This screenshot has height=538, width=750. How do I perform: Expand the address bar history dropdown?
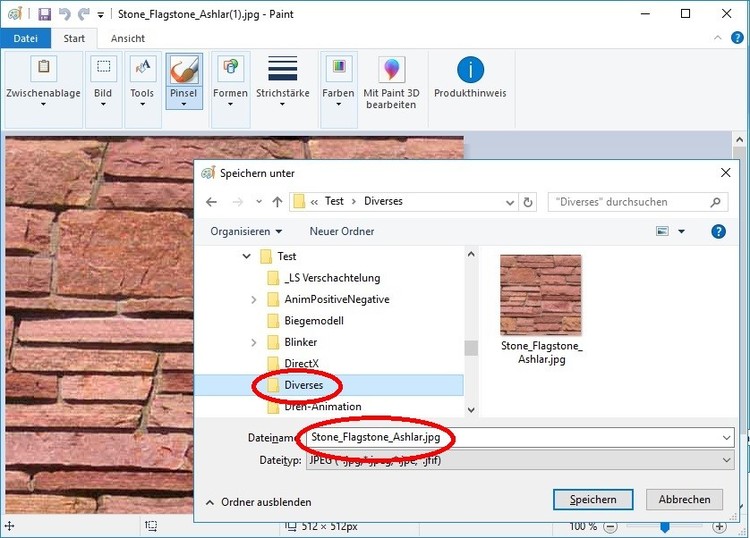(x=510, y=202)
